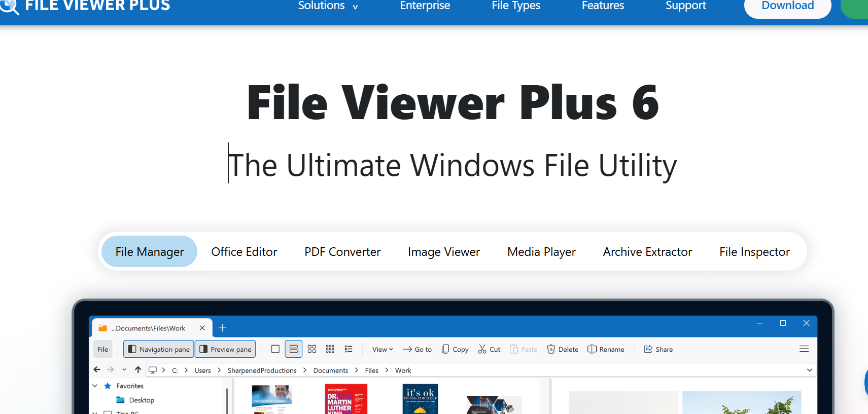Toggle the Preview pane button

click(225, 349)
